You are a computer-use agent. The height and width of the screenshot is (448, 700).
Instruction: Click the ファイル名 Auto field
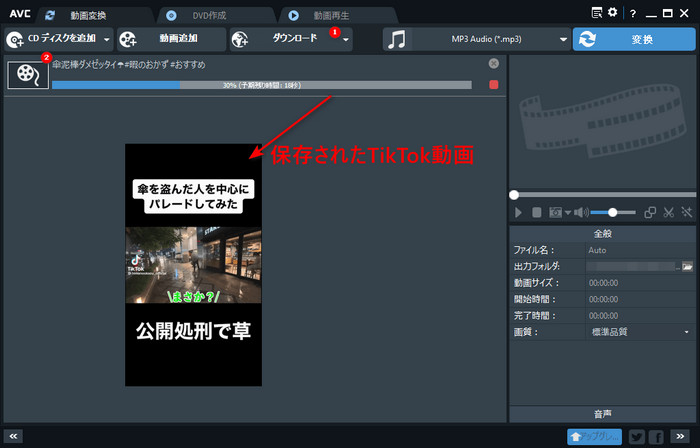(x=640, y=250)
